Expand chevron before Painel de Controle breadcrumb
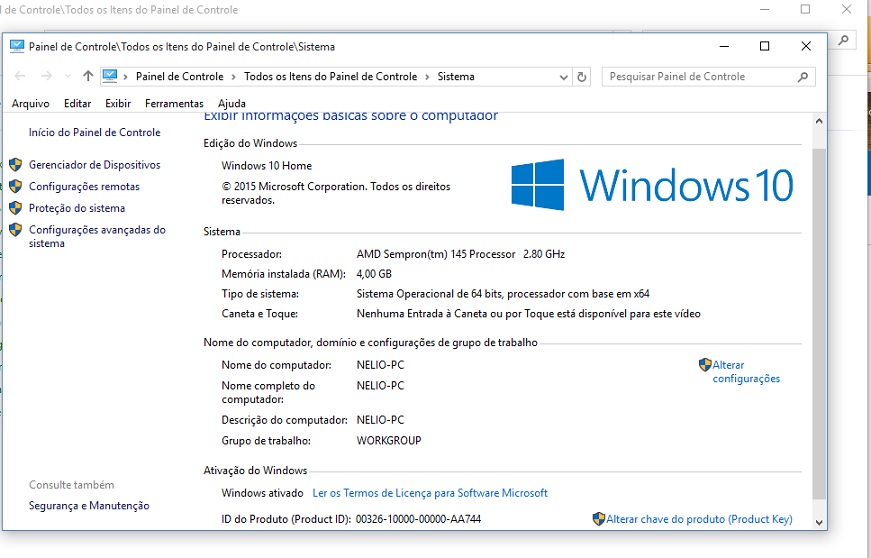This screenshot has height=558, width=871. click(x=125, y=77)
